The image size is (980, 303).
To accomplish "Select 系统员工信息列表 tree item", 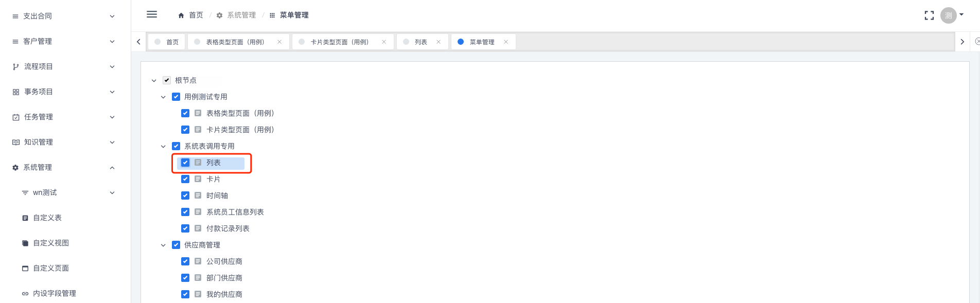I will point(235,212).
